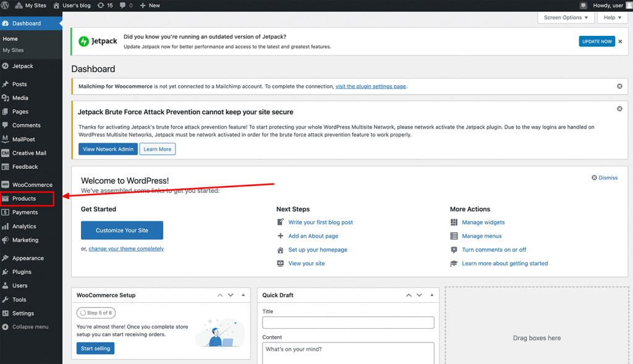Open the User's blog site menu
Viewport: 633px width, 364px height.
click(72, 6)
